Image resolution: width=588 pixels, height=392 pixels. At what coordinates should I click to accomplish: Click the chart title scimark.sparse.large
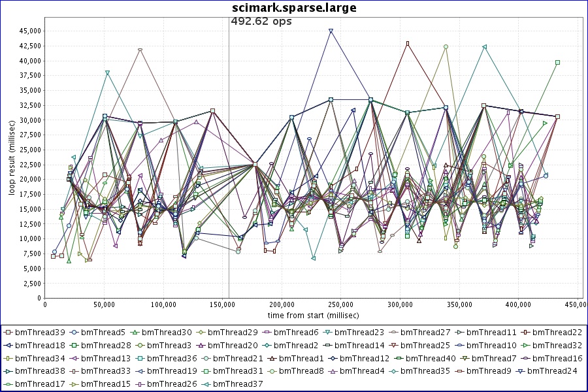coord(294,8)
